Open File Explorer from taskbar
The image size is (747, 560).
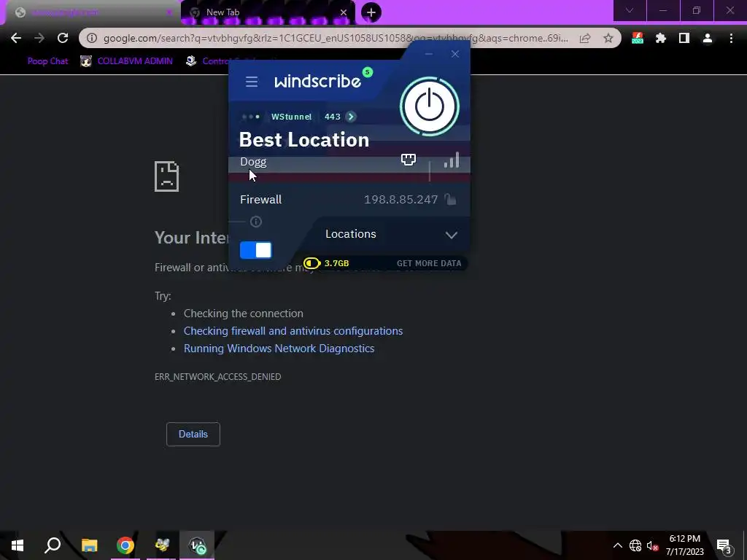tap(89, 545)
